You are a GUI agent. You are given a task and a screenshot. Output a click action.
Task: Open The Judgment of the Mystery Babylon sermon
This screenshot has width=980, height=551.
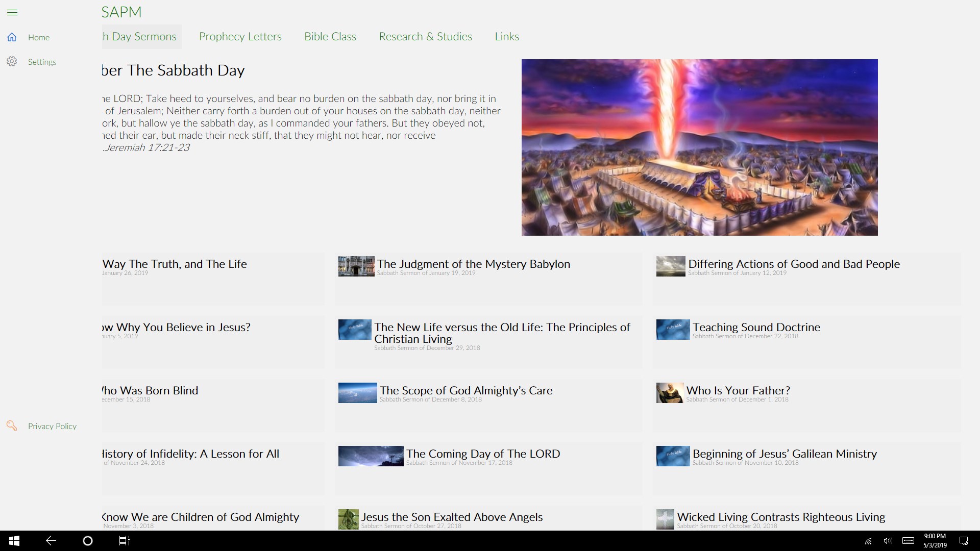[473, 264]
